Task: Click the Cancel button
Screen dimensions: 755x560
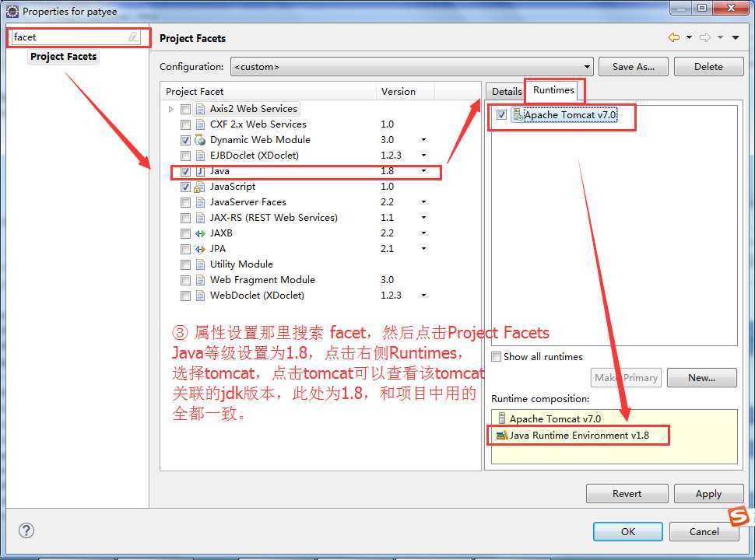Action: click(x=704, y=532)
